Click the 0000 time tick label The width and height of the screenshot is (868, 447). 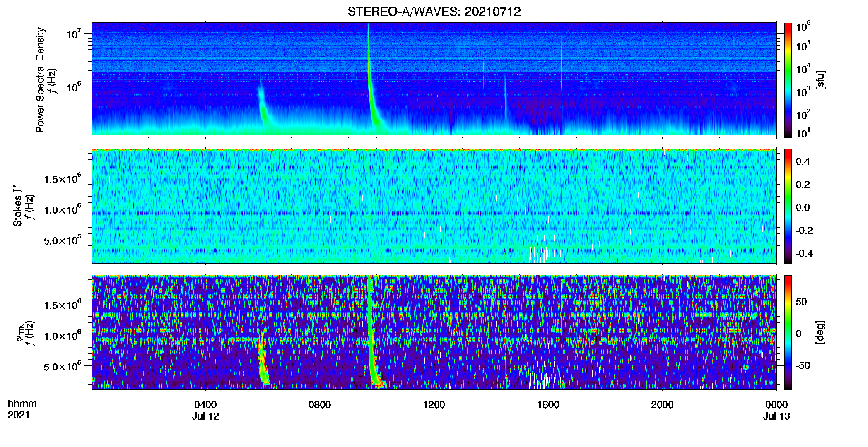click(x=776, y=404)
